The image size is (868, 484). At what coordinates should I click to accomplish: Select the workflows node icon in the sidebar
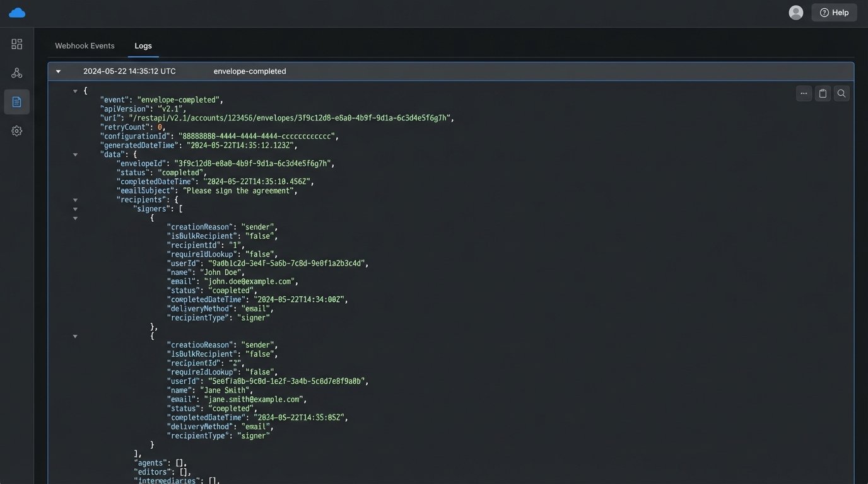coord(17,72)
